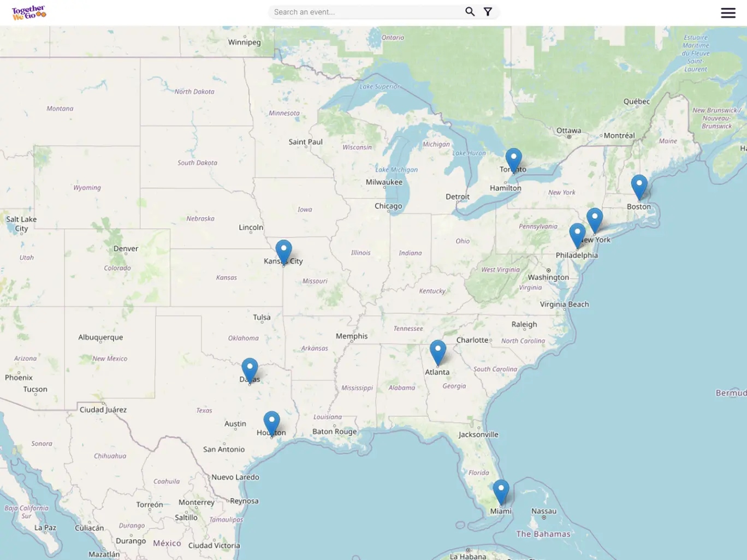This screenshot has width=747, height=560.
Task: Click the Houston map pin
Action: 271,423
